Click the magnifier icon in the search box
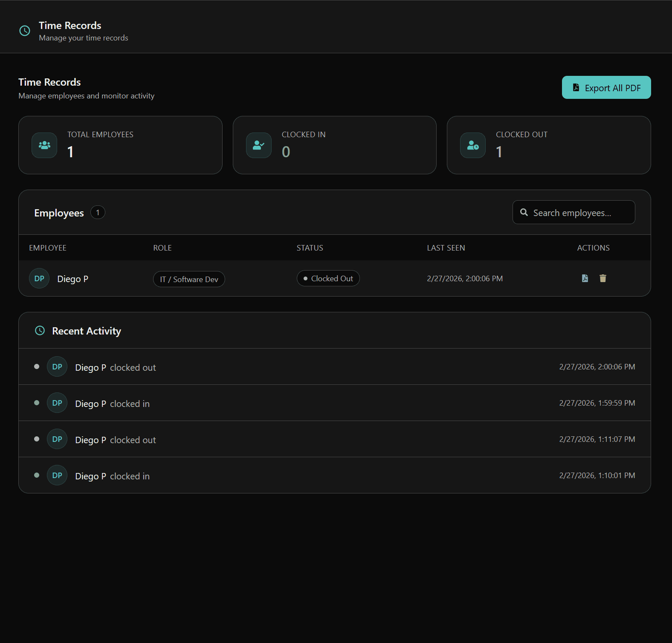The image size is (672, 643). coord(524,212)
